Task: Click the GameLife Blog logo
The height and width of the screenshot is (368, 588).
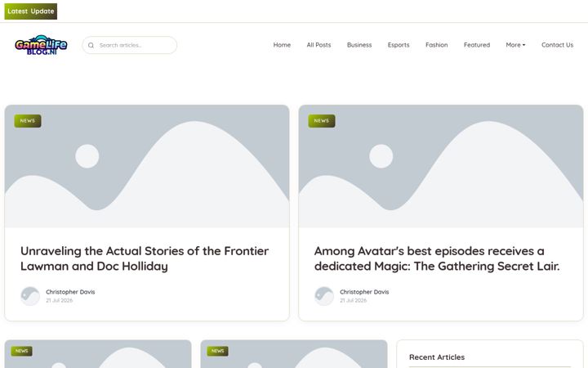Action: 42,45
